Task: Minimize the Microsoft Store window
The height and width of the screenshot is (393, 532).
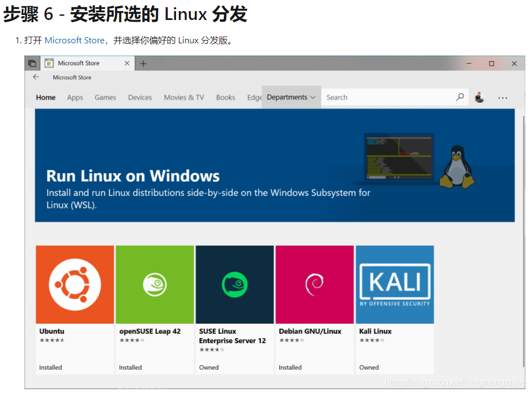Action: [x=469, y=63]
